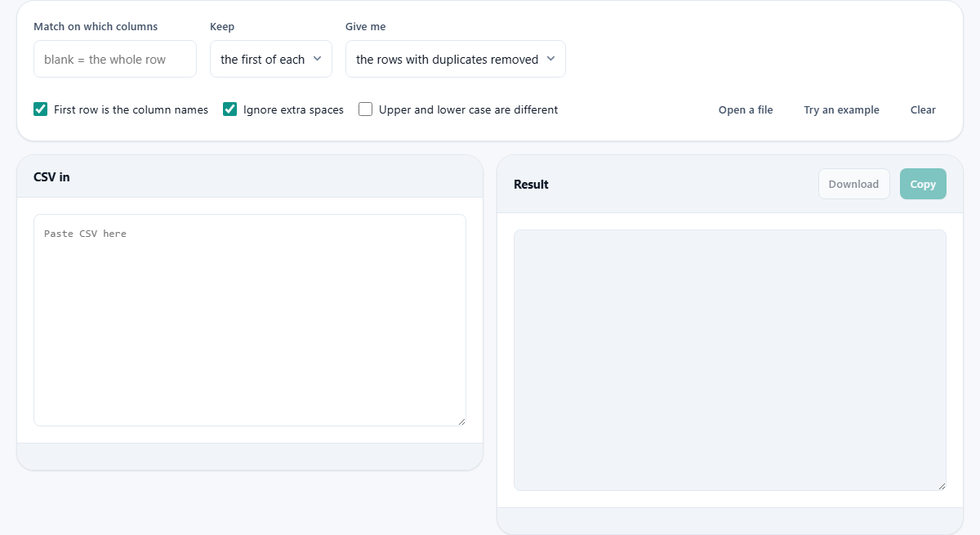980x535 pixels.
Task: Click inside the Result output area
Action: [x=730, y=360]
